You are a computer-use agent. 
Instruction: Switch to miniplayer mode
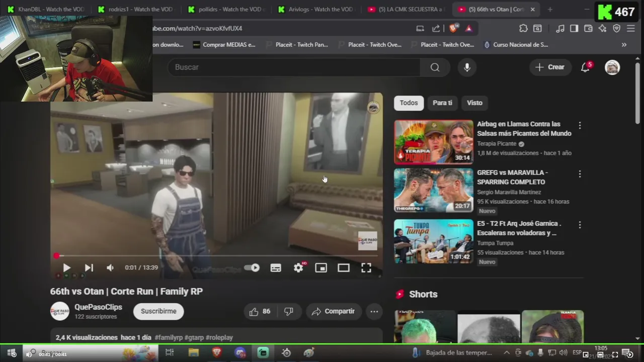[x=321, y=268]
